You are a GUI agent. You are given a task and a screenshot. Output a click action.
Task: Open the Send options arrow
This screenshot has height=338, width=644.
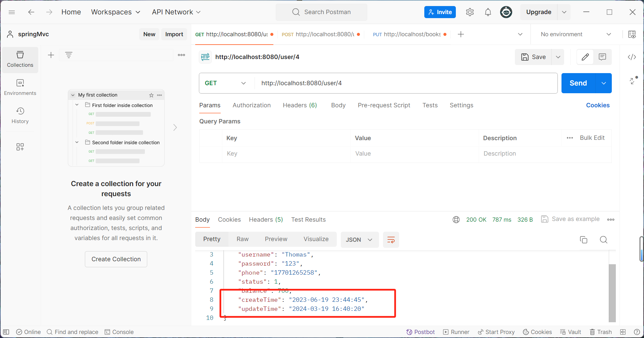(x=604, y=83)
